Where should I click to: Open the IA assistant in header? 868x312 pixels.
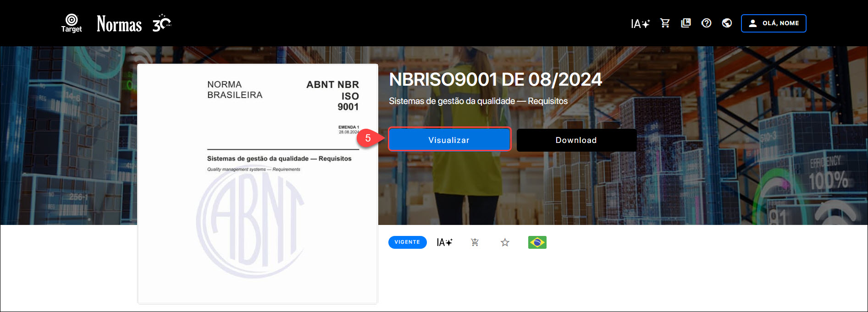[x=640, y=23]
